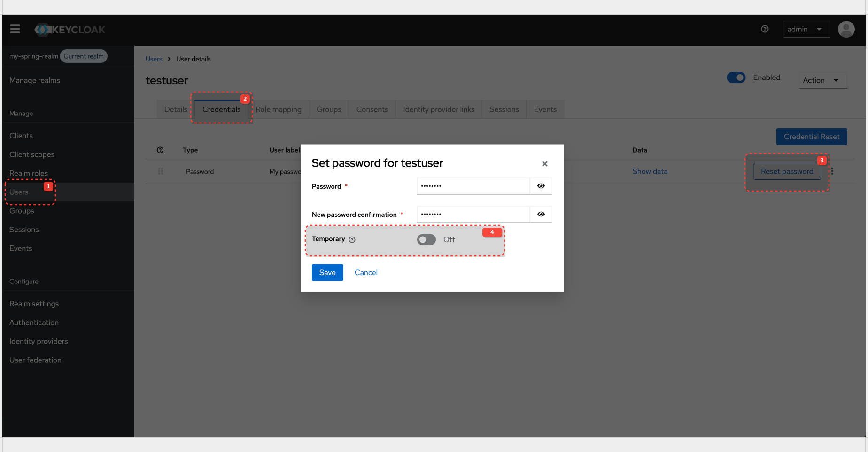Image resolution: width=868 pixels, height=452 pixels.
Task: Reveal the New password confirmation with its eye toggle
Action: (x=541, y=214)
